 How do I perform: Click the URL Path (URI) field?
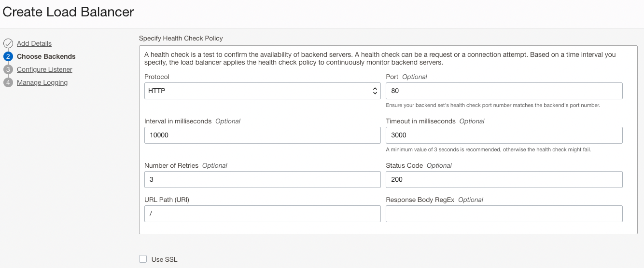(262, 214)
